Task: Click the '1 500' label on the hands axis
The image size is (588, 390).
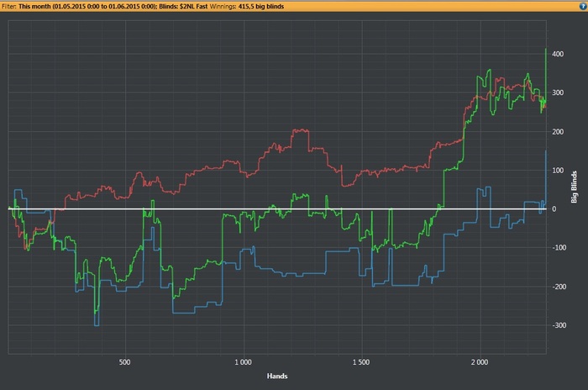Action: (361, 362)
